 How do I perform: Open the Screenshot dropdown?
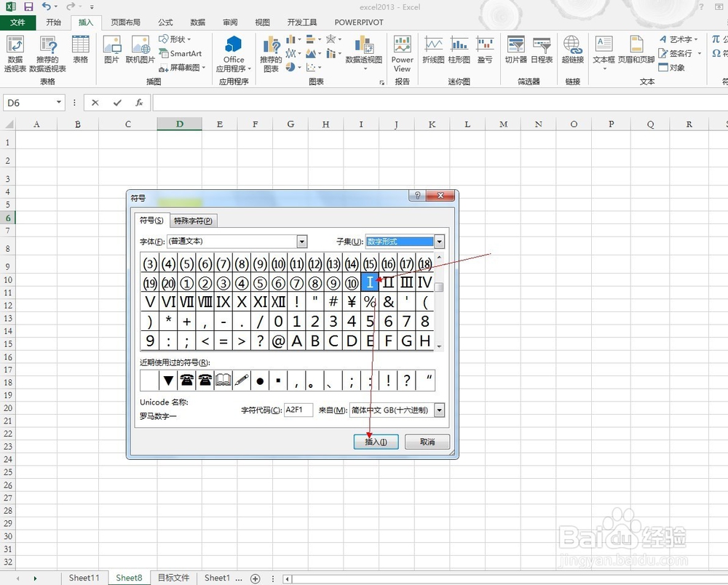click(x=182, y=68)
